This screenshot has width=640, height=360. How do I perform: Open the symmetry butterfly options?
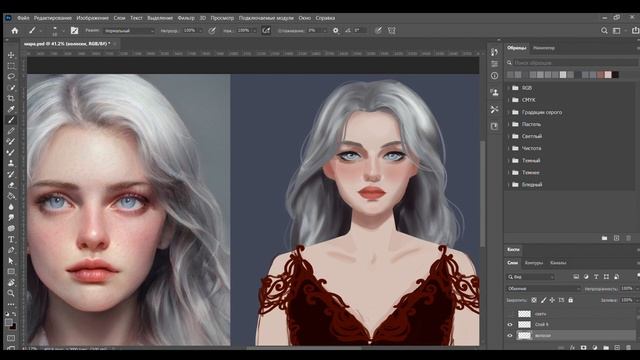[x=392, y=31]
